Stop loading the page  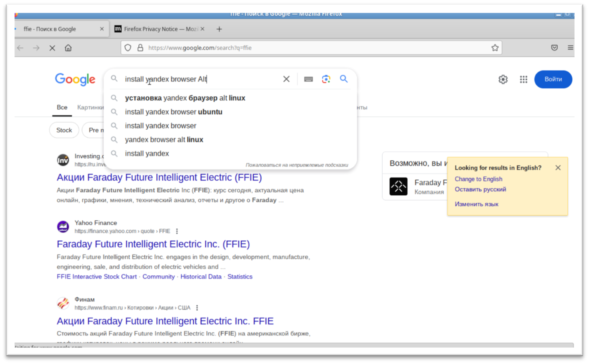pos(52,48)
